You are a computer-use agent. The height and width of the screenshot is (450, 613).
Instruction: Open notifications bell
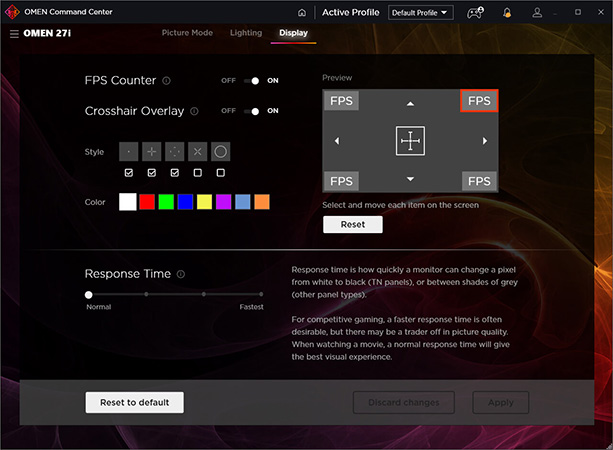coord(508,12)
